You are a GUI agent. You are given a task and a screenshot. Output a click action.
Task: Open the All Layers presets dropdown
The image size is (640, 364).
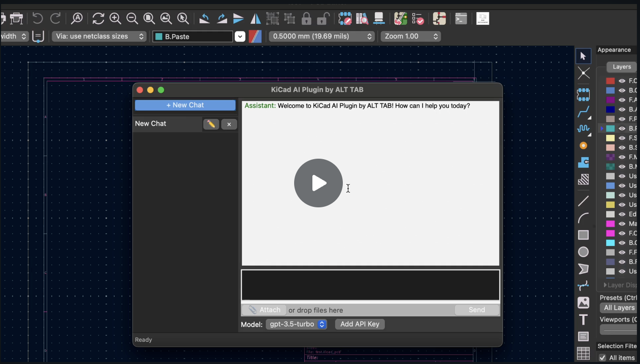pos(618,308)
